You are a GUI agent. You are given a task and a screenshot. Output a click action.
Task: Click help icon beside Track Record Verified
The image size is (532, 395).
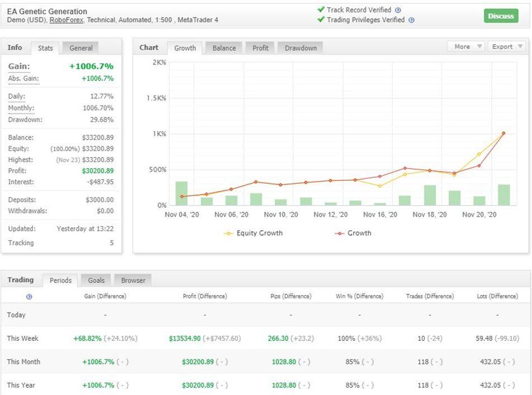click(398, 10)
